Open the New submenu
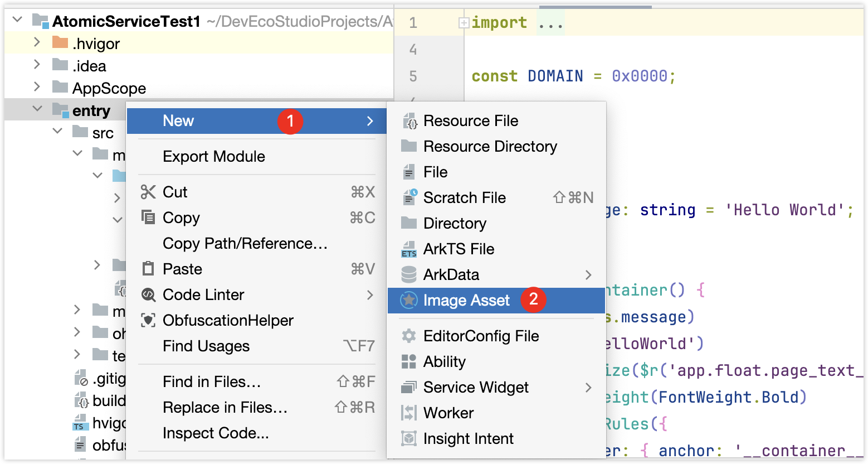The width and height of the screenshot is (868, 464). 257,121
